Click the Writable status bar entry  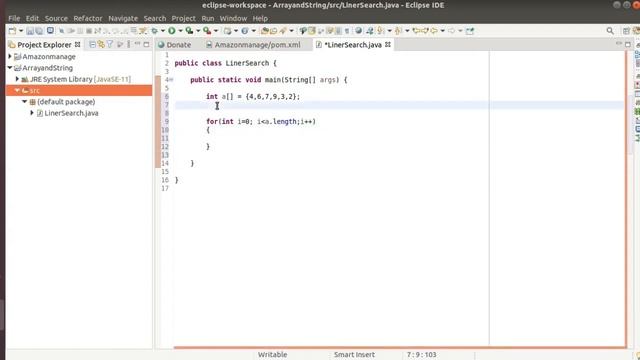272,355
